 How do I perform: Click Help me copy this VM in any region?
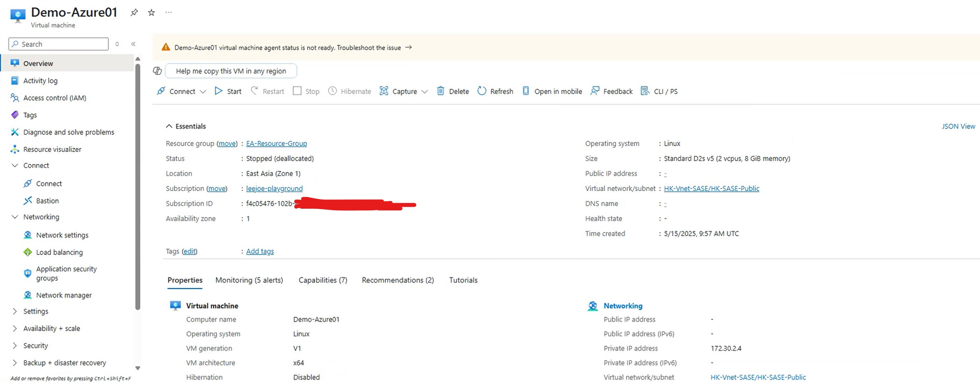[x=231, y=71]
